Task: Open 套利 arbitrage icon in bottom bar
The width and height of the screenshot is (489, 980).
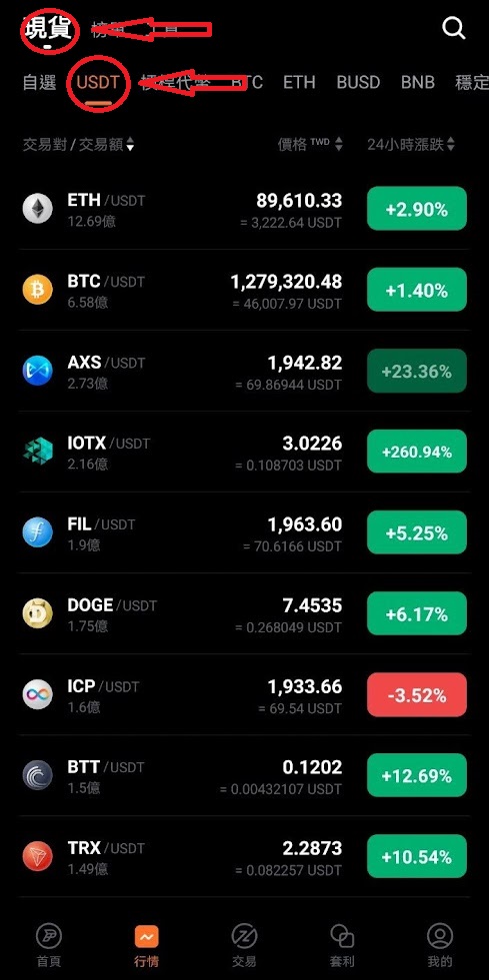Action: tap(342, 936)
